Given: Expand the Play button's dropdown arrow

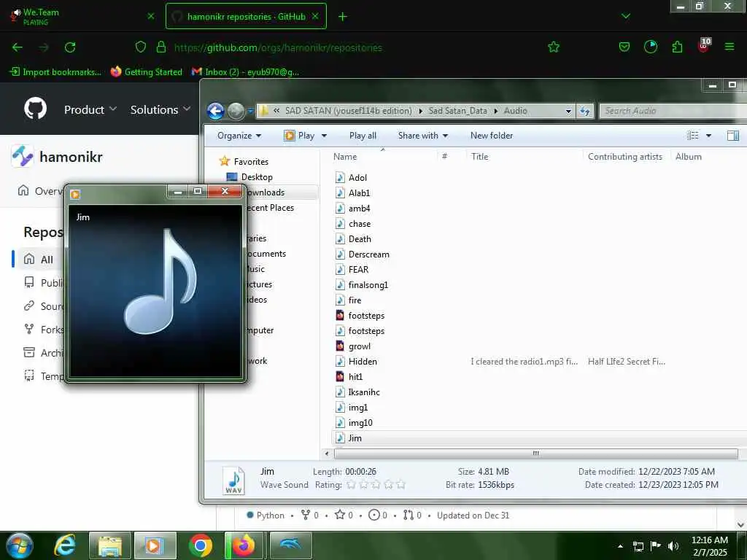Looking at the screenshot, I should pyautogui.click(x=325, y=136).
